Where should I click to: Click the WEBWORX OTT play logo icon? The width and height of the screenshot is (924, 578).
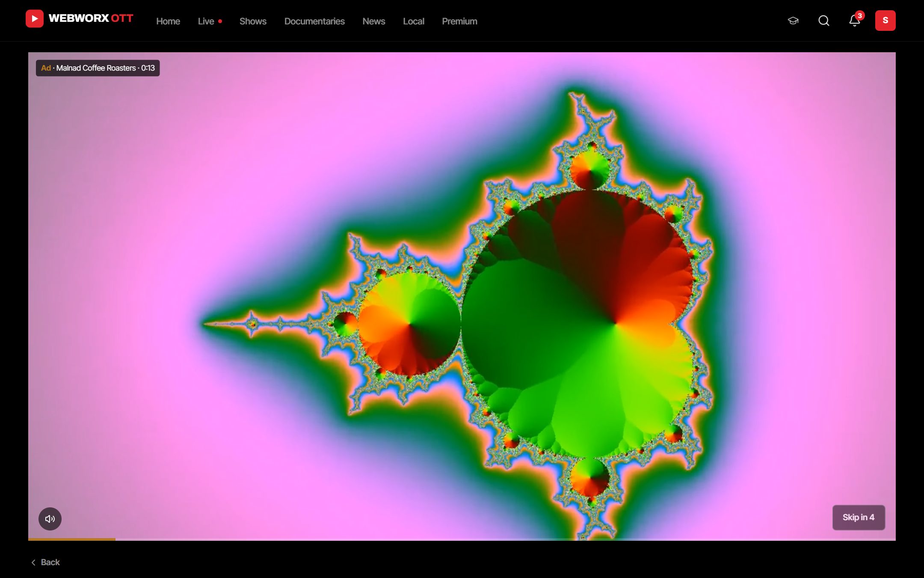click(x=35, y=19)
